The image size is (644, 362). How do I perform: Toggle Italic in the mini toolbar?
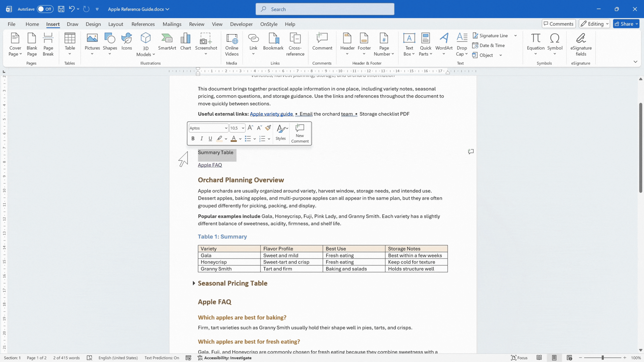point(202,138)
